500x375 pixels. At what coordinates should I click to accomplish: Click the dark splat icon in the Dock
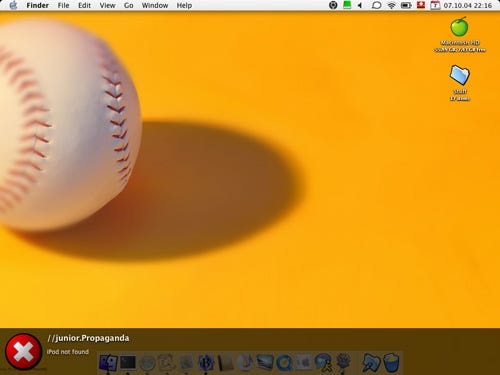click(343, 362)
